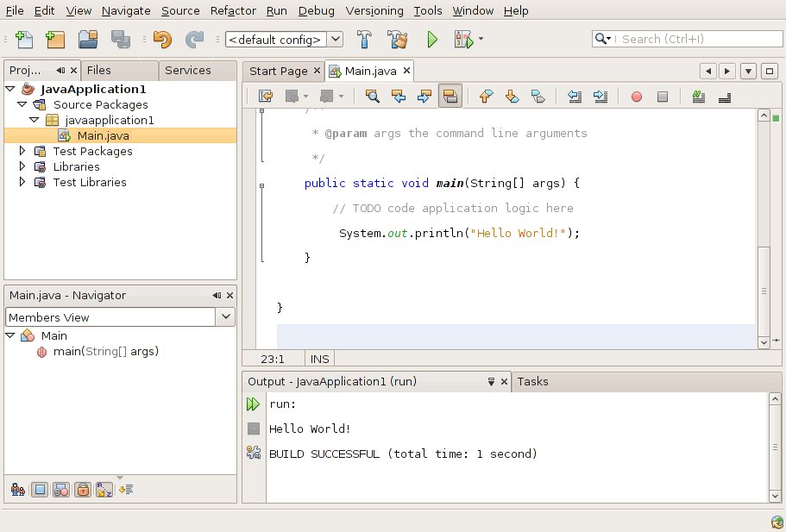786x532 pixels.
Task: Switch to the Tasks tab
Action: (x=533, y=381)
